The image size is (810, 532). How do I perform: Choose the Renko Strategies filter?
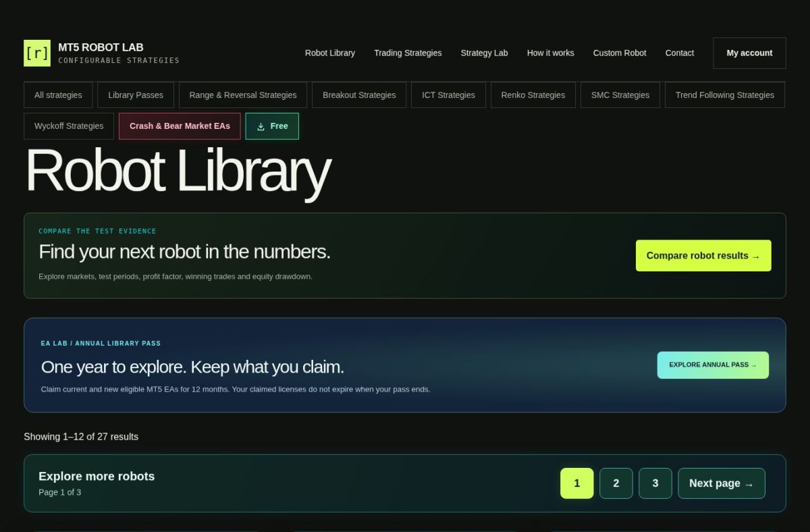click(533, 95)
